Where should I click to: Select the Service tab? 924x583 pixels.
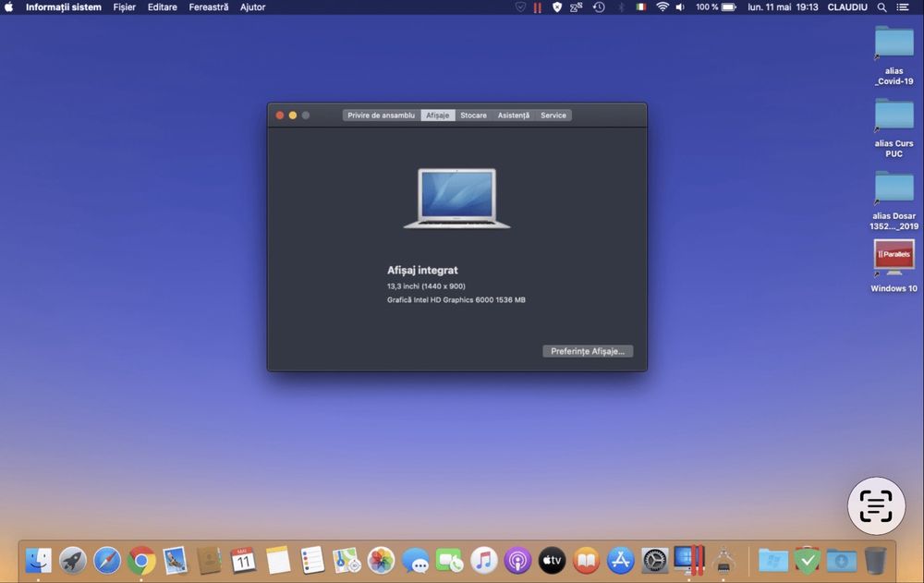553,115
